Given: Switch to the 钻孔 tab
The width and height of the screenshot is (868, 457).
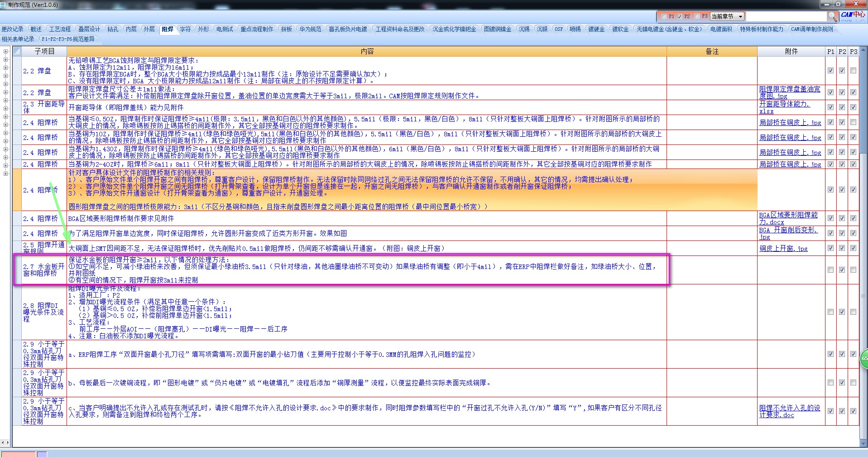Looking at the screenshot, I should coord(113,29).
